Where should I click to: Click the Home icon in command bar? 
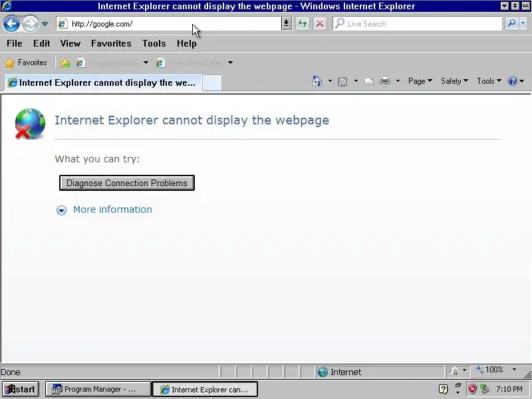[x=317, y=81]
